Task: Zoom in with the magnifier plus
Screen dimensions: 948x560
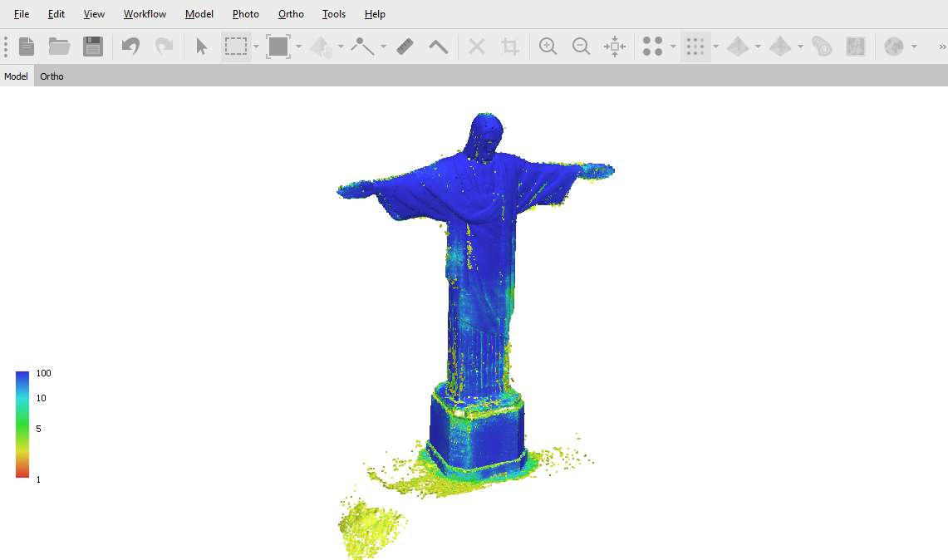Action: [548, 47]
